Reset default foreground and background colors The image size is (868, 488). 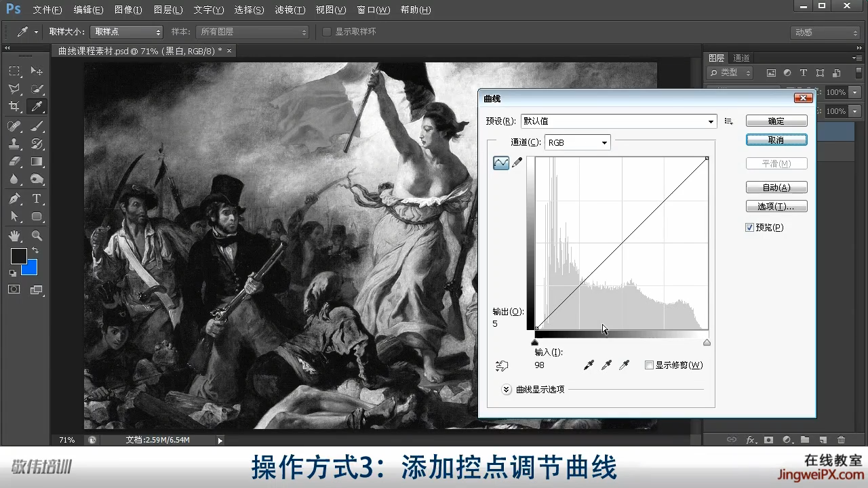(x=12, y=272)
